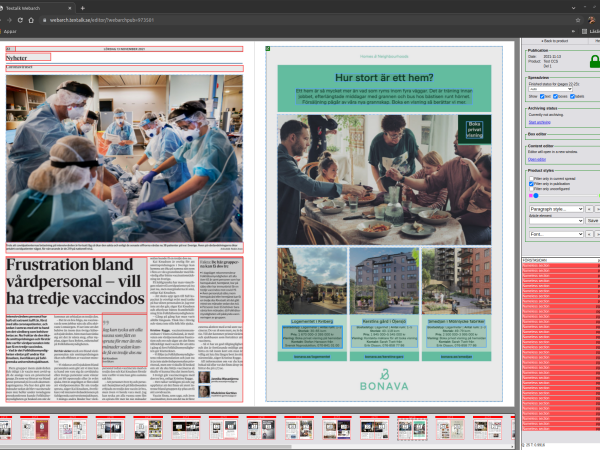Viewport: 600px width, 450px height.
Task: Select the rightmost brick building image
Action: click(x=456, y=281)
